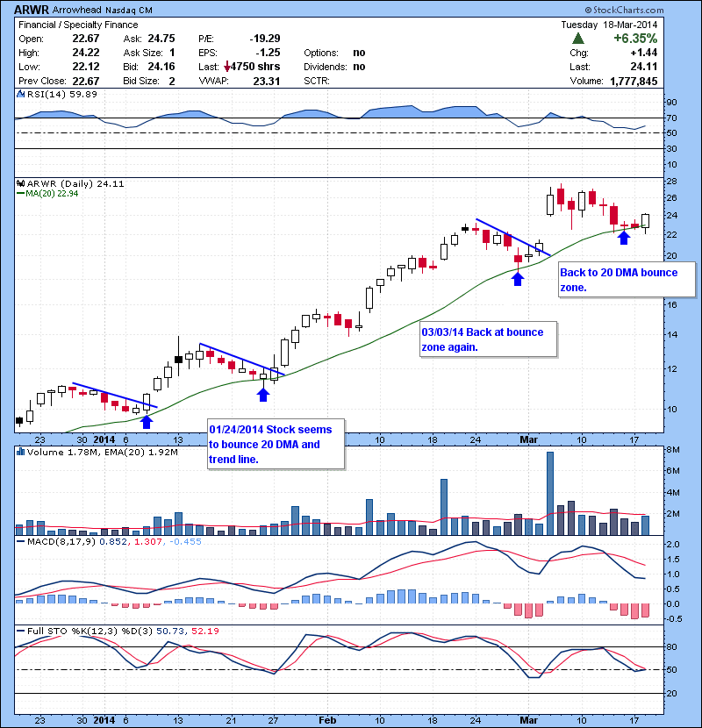702x728 pixels.
Task: Click the Dividends value no
Action: pos(359,67)
